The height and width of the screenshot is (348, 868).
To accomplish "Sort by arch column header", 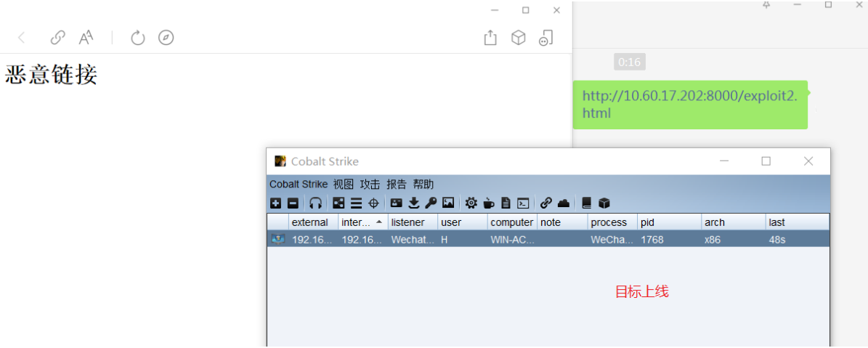I will [734, 222].
